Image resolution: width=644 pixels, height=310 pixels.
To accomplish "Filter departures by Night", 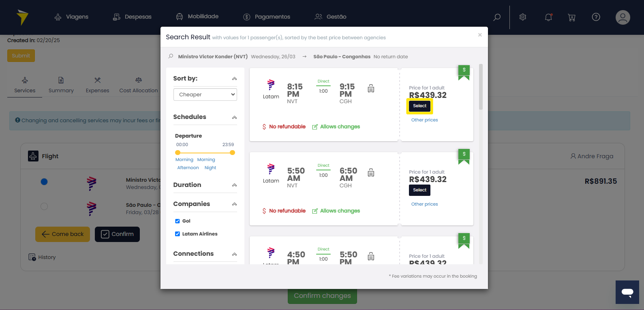I will [x=210, y=168].
